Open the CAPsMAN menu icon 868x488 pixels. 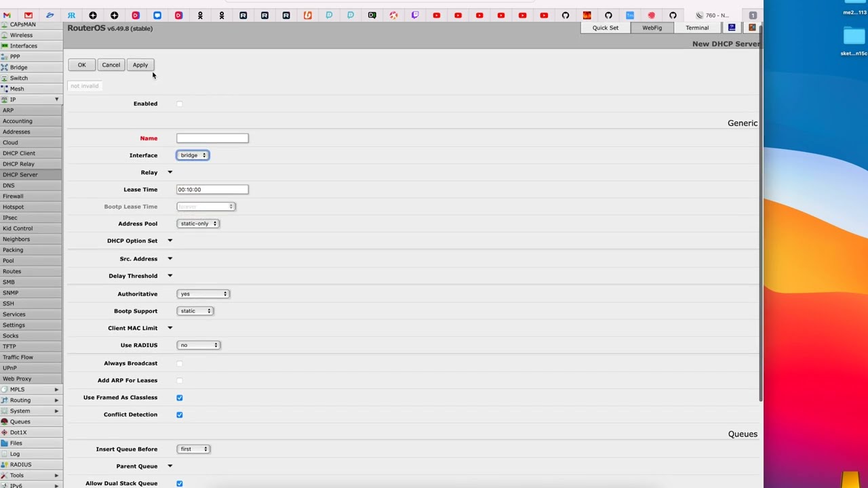pyautogui.click(x=5, y=24)
